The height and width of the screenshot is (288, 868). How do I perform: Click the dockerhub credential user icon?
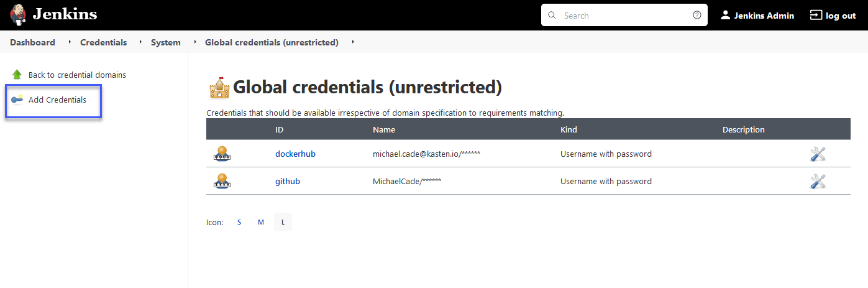pos(222,154)
